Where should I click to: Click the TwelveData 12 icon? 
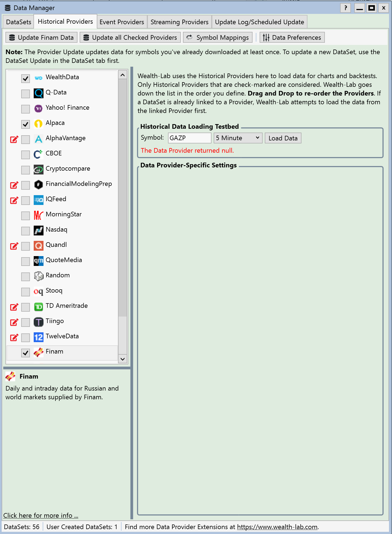tap(38, 337)
